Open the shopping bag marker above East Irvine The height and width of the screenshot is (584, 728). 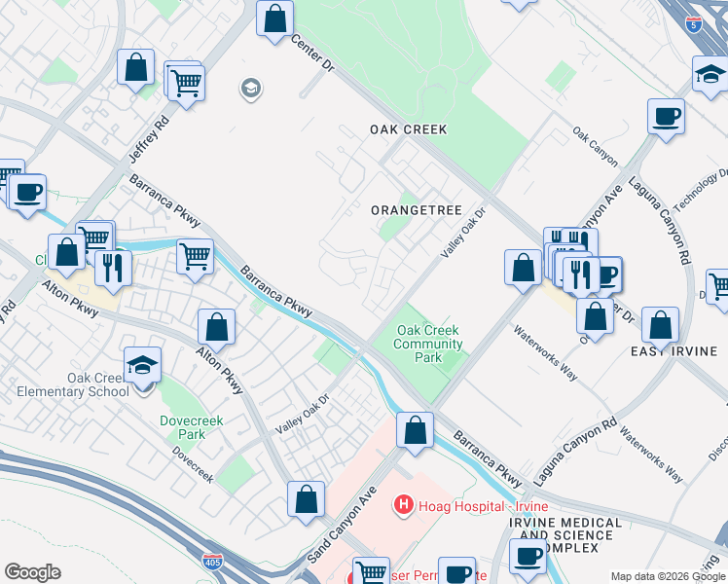[660, 326]
